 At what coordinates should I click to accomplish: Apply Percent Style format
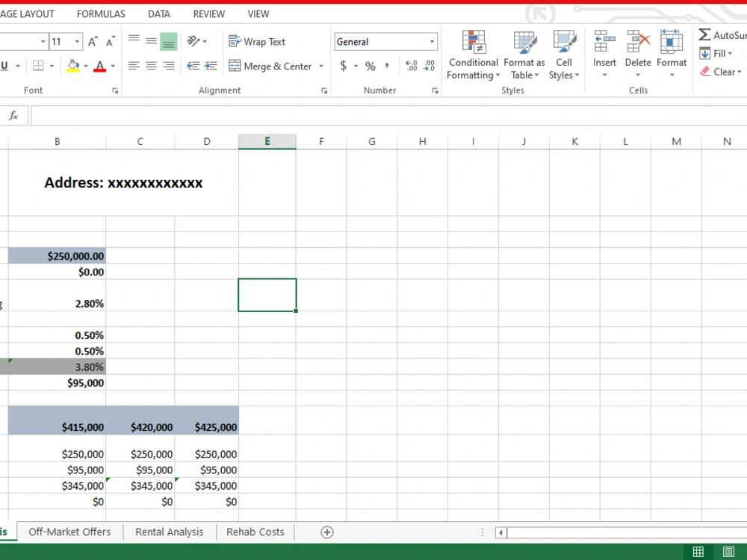(x=371, y=66)
